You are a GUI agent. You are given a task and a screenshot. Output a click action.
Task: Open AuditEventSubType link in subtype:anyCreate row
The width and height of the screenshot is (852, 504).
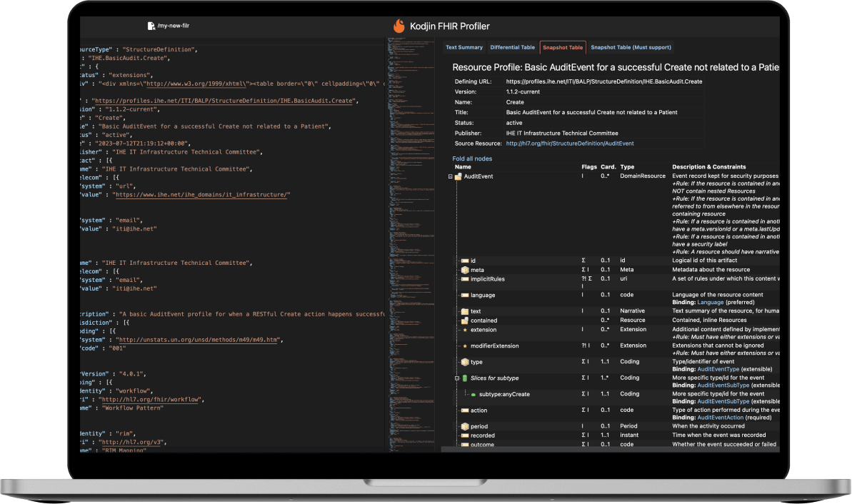[723, 401]
